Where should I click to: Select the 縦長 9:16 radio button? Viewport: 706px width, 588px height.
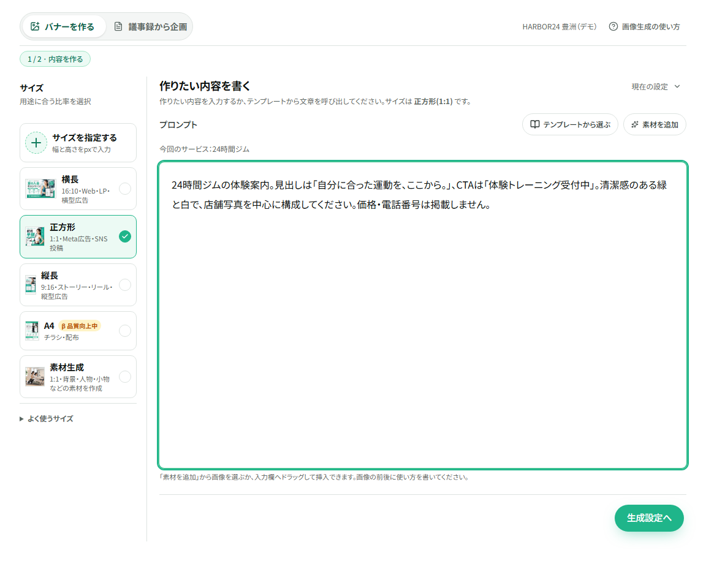coord(125,285)
